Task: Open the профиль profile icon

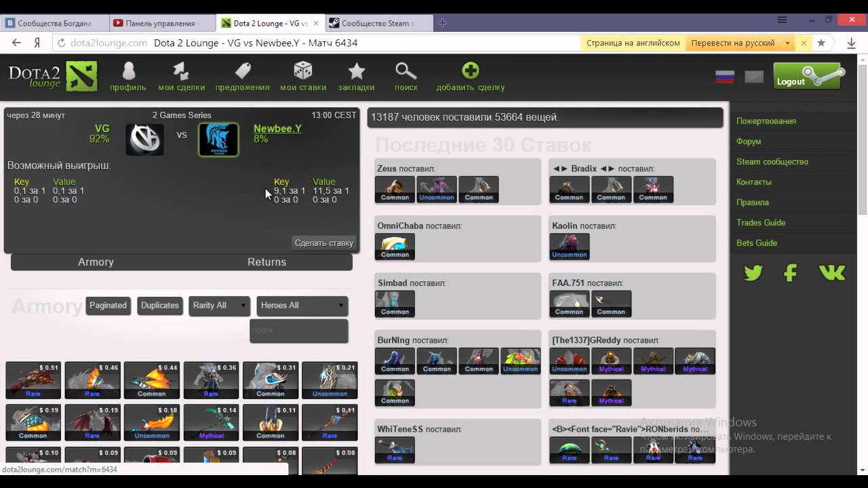Action: [x=128, y=71]
